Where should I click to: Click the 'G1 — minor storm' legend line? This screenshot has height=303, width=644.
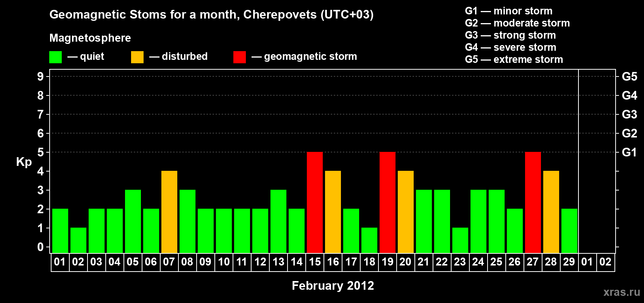pos(509,11)
